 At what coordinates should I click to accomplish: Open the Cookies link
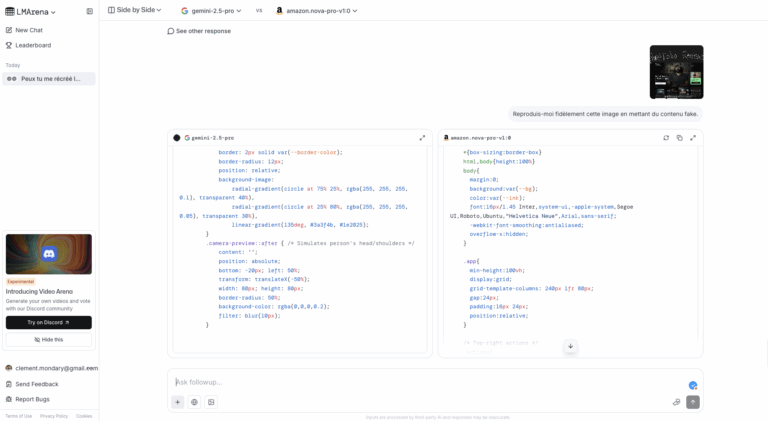[84, 416]
